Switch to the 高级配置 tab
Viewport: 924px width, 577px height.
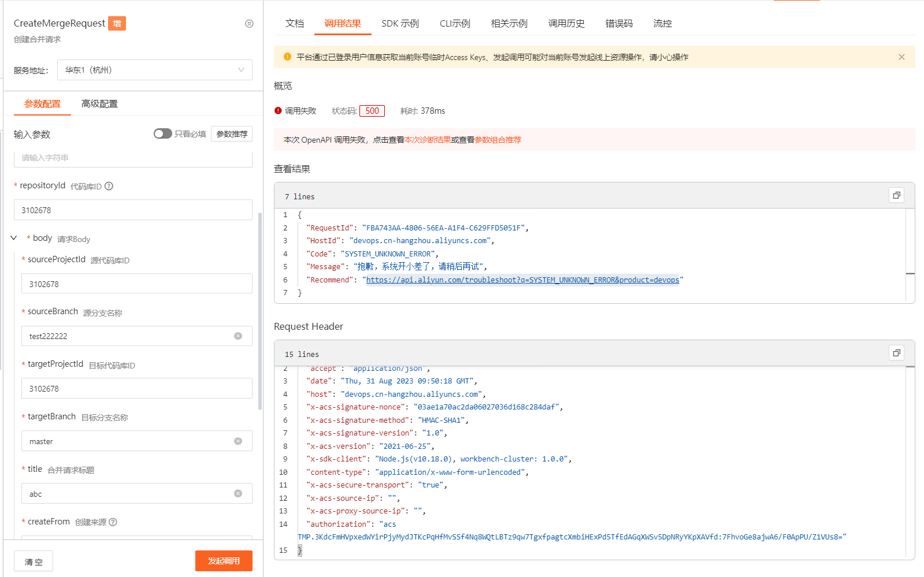(99, 104)
